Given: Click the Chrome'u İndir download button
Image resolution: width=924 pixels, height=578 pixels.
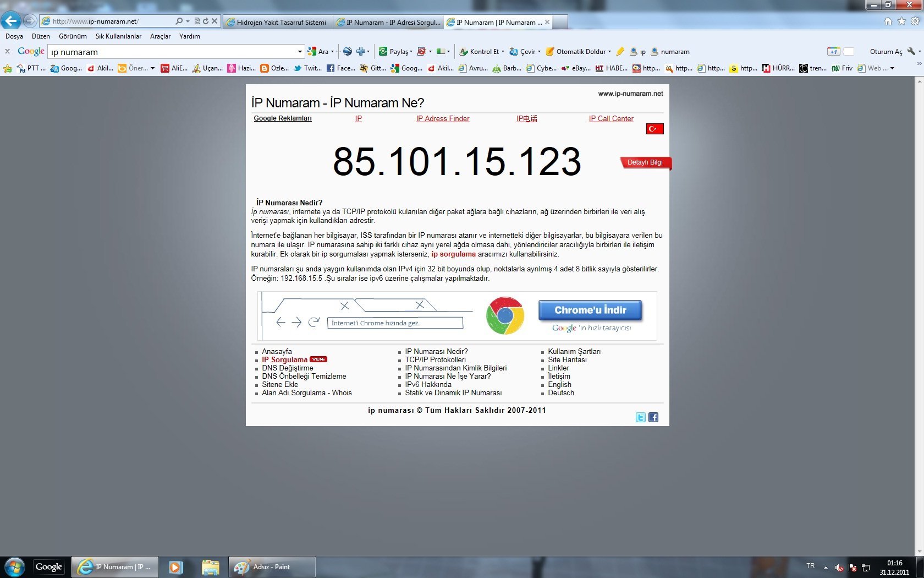Looking at the screenshot, I should 590,310.
